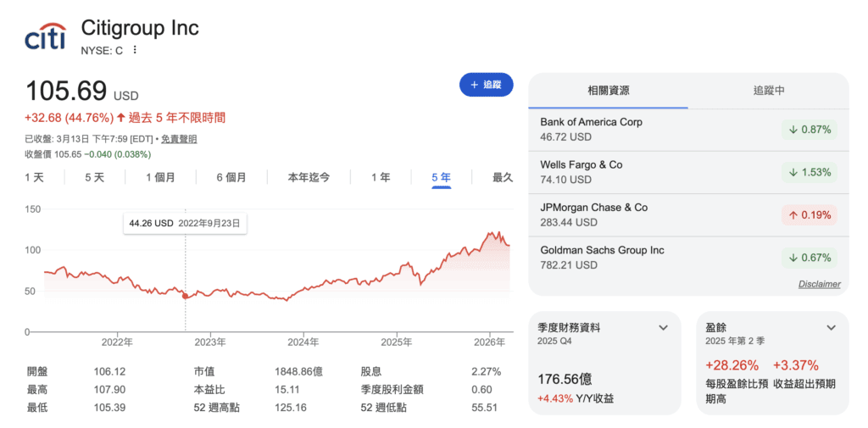The width and height of the screenshot is (868, 428).
Task: Expand the 季度財務資料 card chevron
Action: click(663, 328)
